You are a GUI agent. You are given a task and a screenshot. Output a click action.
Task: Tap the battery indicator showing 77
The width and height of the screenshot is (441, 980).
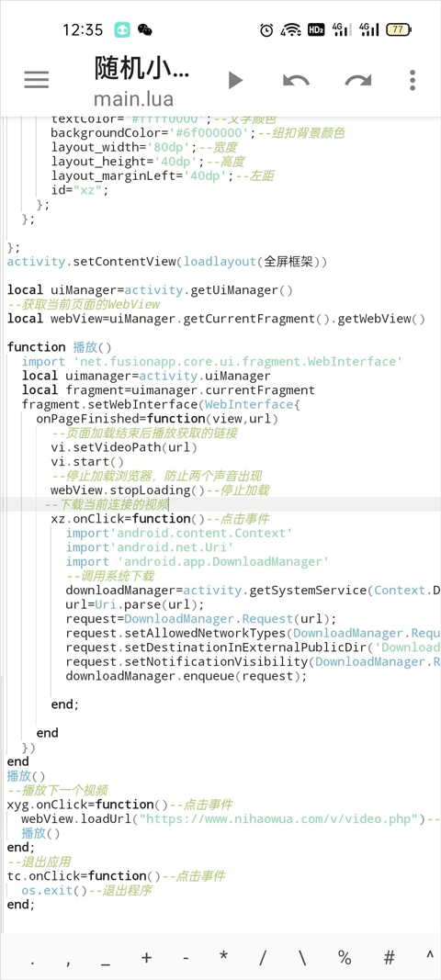tap(399, 29)
